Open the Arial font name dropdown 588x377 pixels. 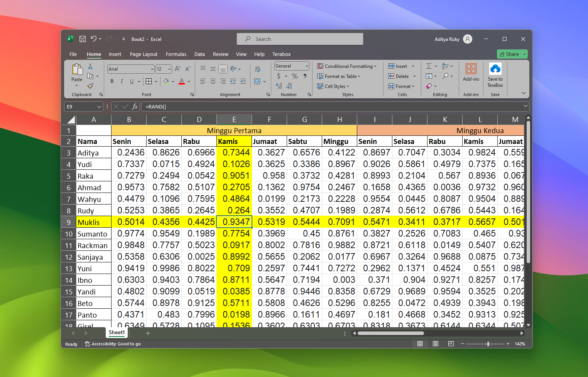pos(152,69)
